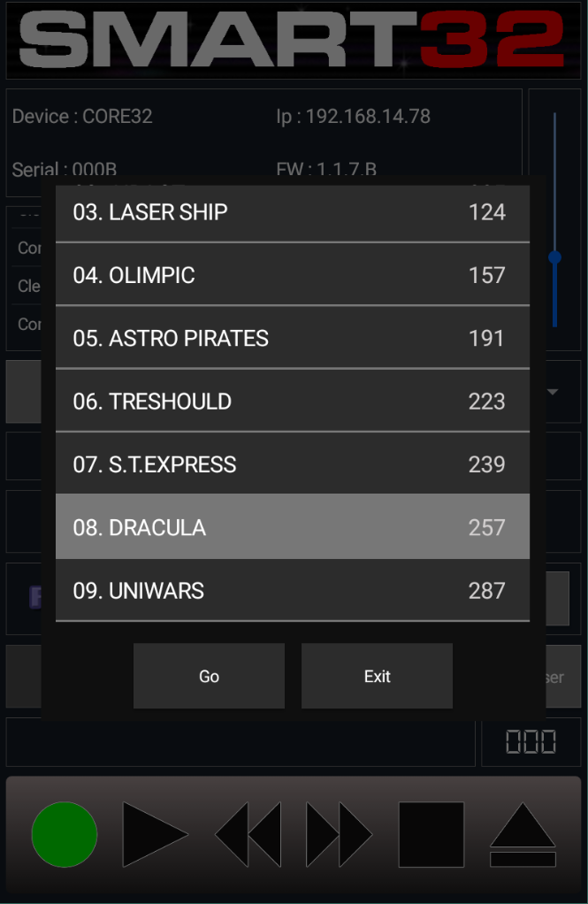Confirm selection with the Go button
This screenshot has width=588, height=904.
[x=209, y=676]
